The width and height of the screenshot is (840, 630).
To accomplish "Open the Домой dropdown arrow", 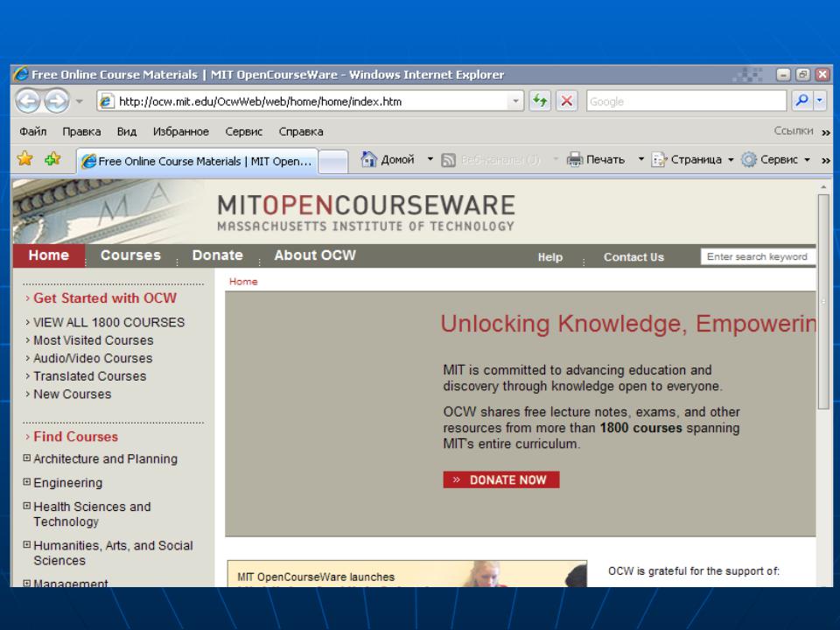I will tap(430, 159).
